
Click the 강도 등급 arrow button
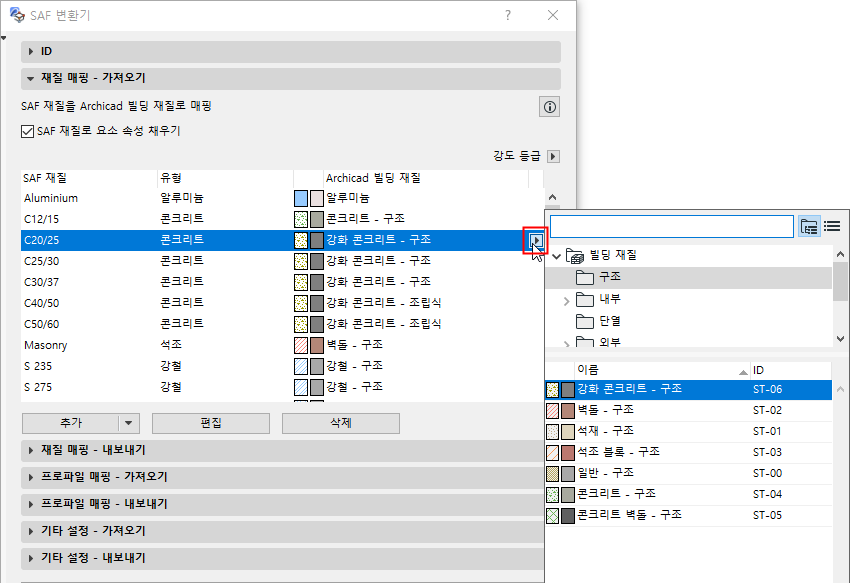(x=553, y=156)
